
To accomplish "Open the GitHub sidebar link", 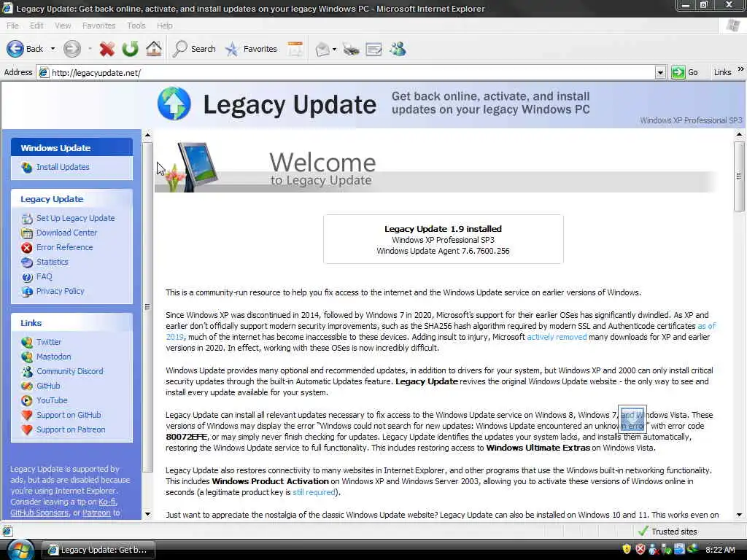I will click(48, 386).
